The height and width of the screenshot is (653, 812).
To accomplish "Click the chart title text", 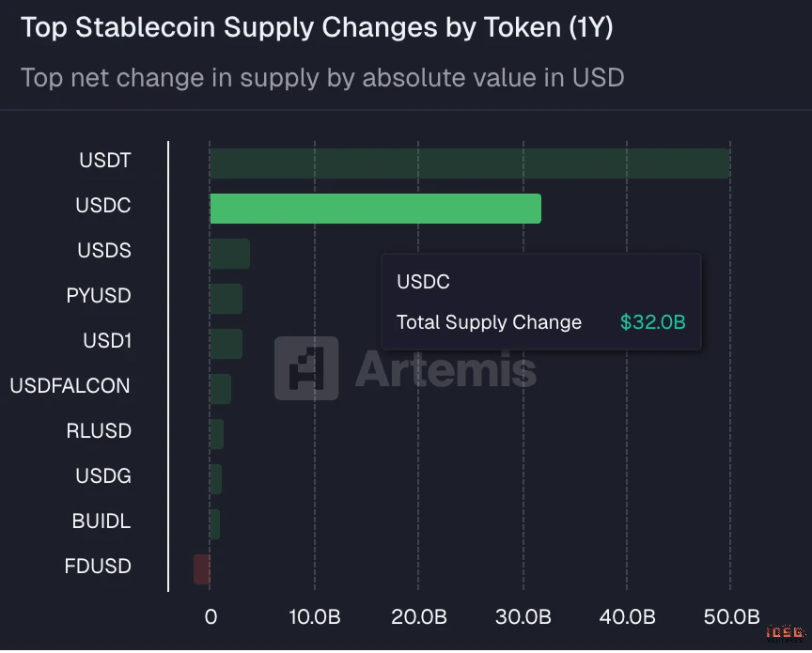I will [x=317, y=28].
